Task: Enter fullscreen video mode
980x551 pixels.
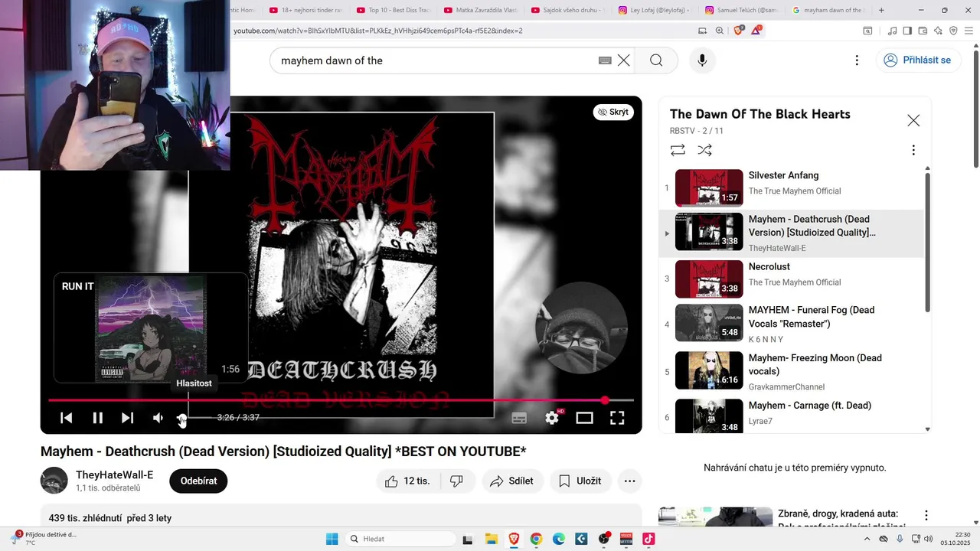Action: point(617,418)
